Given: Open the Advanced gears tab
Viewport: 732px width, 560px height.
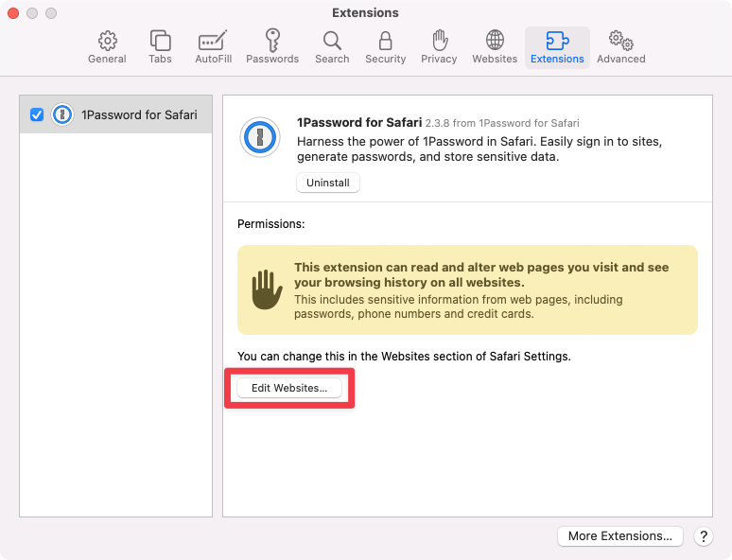Looking at the screenshot, I should [620, 46].
